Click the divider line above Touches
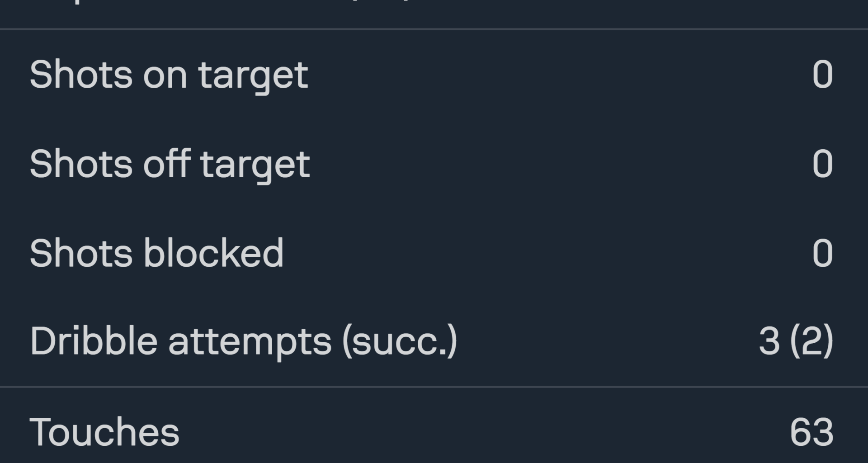The height and width of the screenshot is (463, 868). tap(434, 387)
